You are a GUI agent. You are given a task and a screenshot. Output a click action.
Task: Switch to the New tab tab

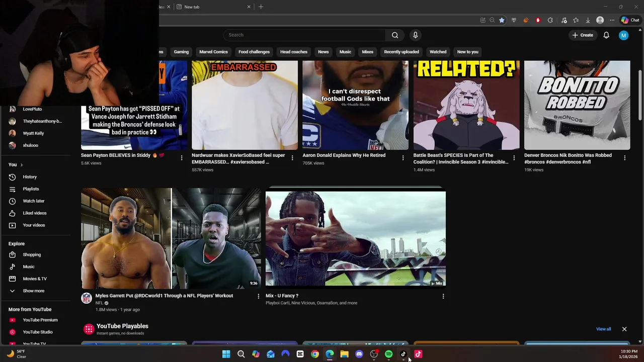pyautogui.click(x=213, y=7)
